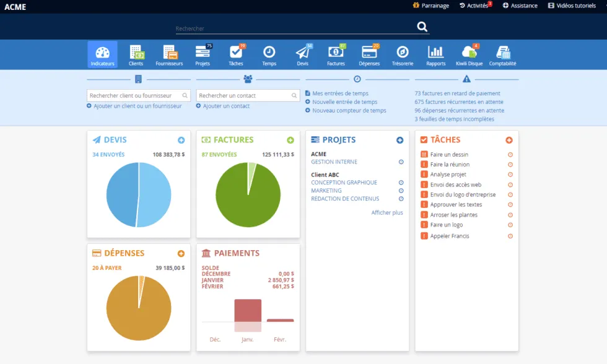Start the timer for GESTION INTERNE project
This screenshot has width=607, height=364.
pyautogui.click(x=401, y=162)
